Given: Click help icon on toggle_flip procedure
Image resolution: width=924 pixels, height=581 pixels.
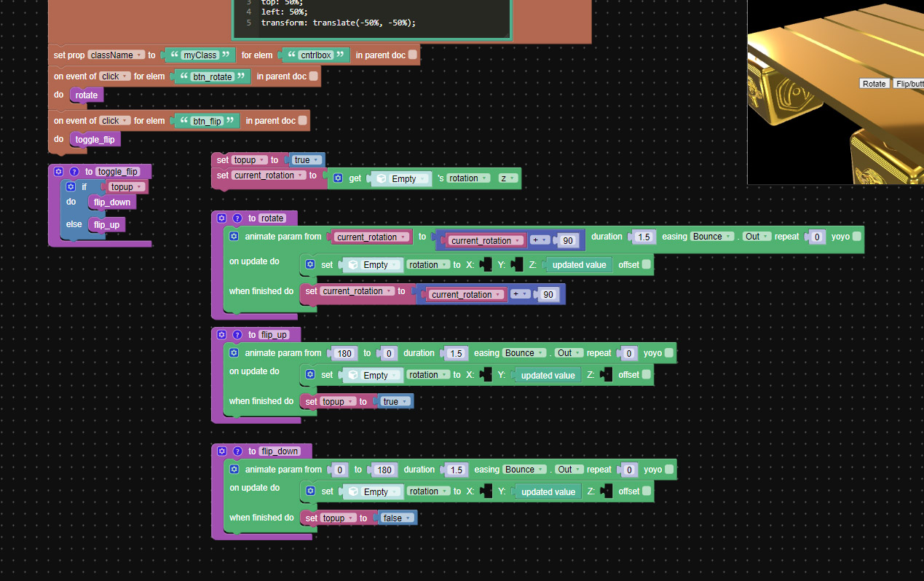Looking at the screenshot, I should 74,172.
